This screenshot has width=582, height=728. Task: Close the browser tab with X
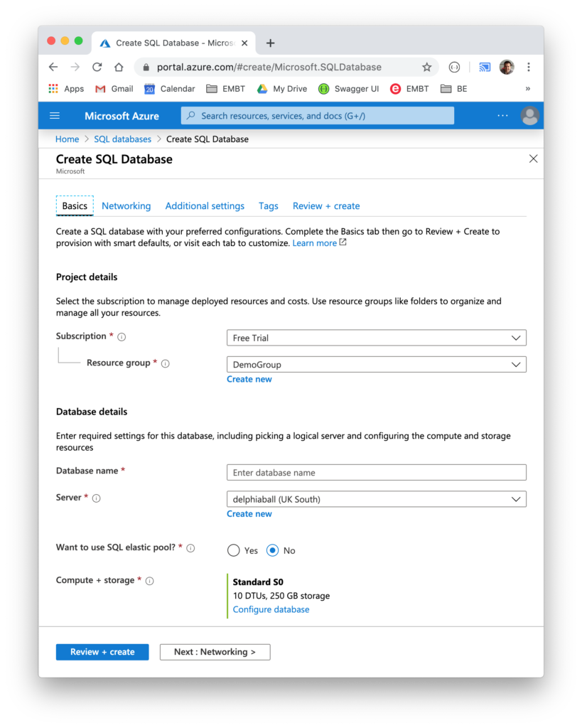coord(244,43)
